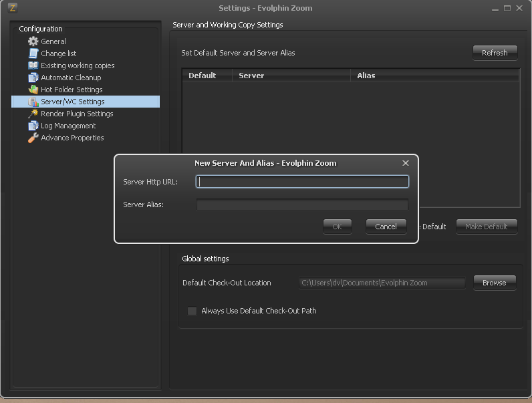This screenshot has height=403, width=532.
Task: Close the Settings window
Action: 519,8
